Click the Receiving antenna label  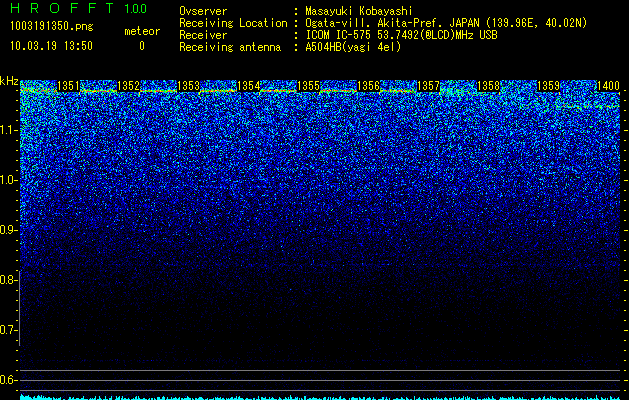click(x=230, y=47)
